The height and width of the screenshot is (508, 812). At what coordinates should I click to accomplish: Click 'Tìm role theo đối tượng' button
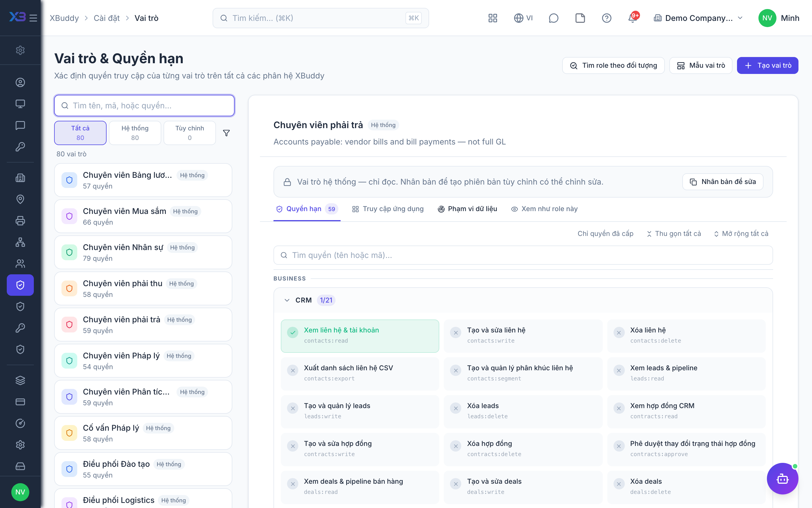pos(613,65)
